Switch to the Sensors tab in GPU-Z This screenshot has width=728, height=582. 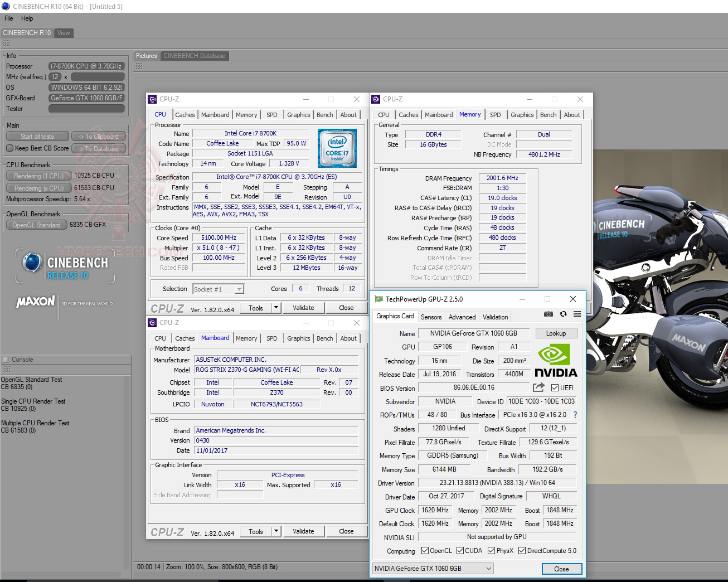pos(430,317)
